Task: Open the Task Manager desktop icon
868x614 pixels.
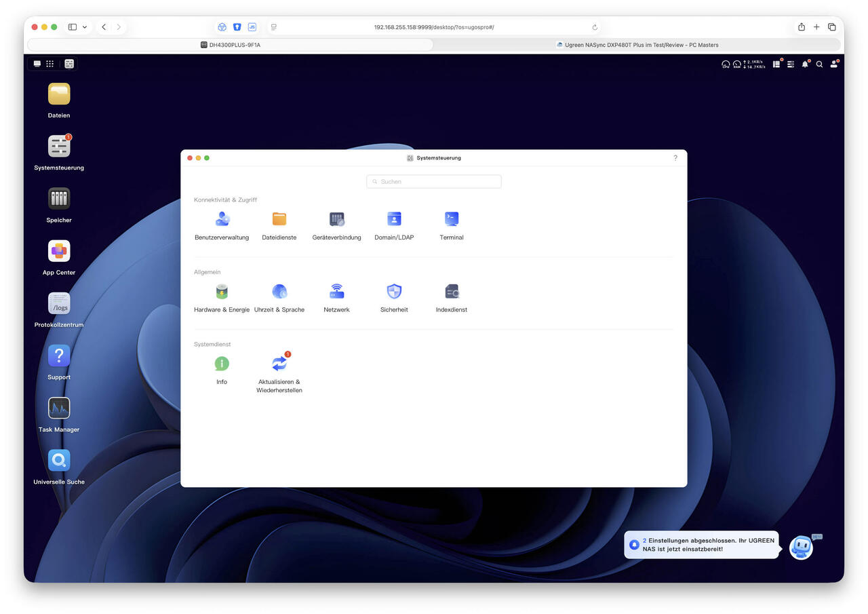Action: [x=59, y=408]
